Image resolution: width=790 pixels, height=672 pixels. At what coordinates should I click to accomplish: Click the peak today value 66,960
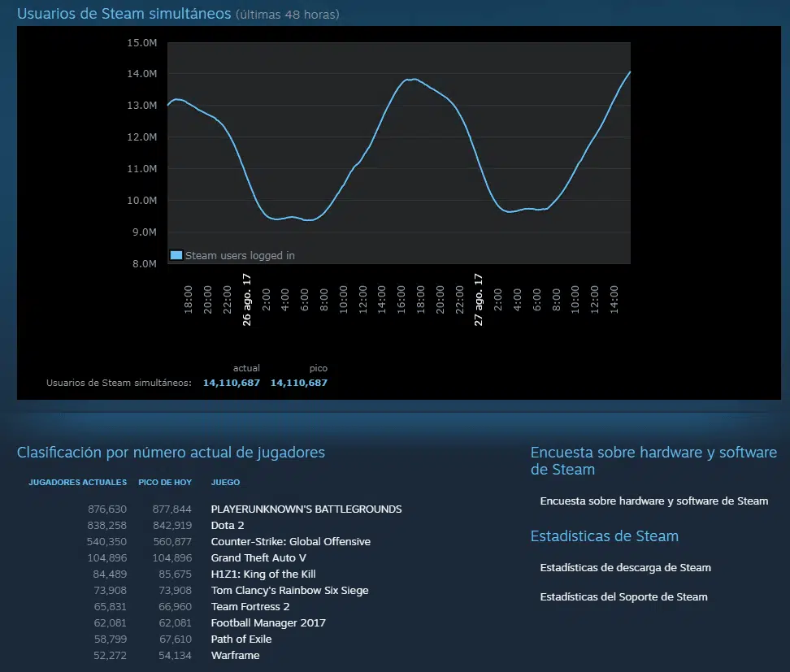click(x=175, y=606)
